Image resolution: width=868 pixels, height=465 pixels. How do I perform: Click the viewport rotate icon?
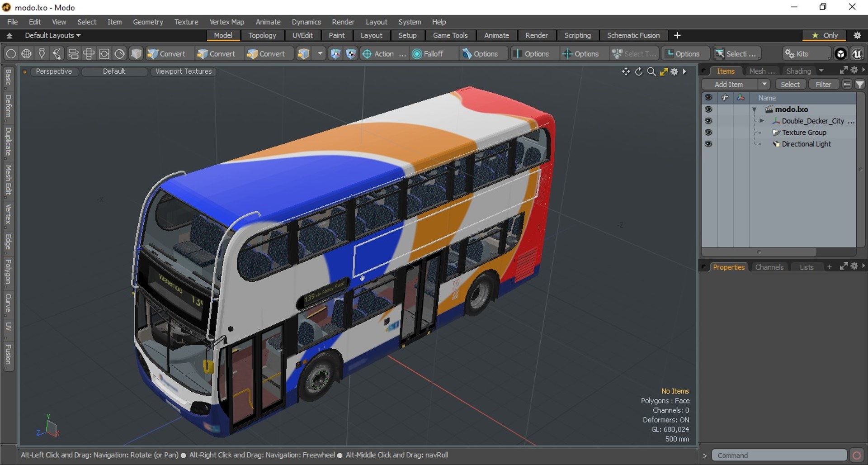coord(639,71)
